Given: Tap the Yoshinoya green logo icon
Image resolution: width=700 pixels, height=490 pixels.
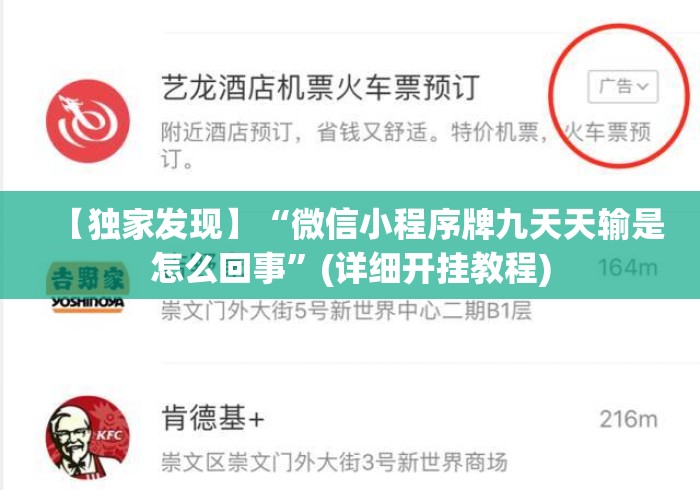Looking at the screenshot, I should point(88,279).
